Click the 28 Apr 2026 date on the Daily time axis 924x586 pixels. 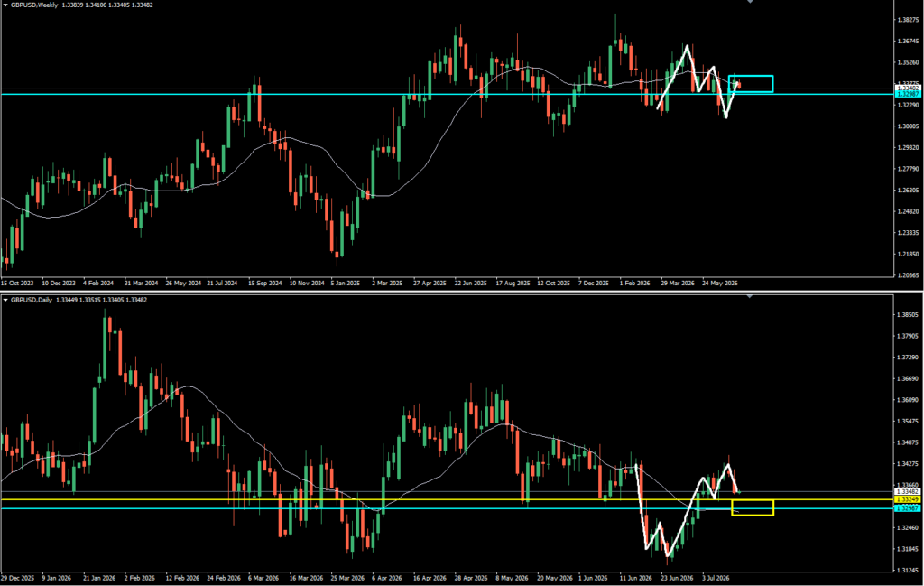tap(470, 578)
